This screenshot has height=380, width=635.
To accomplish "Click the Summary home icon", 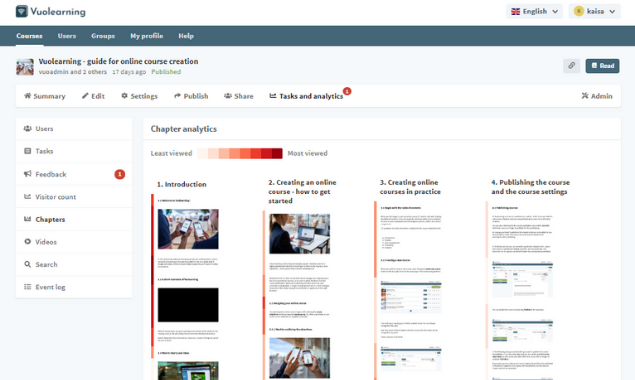I will tap(28, 96).
